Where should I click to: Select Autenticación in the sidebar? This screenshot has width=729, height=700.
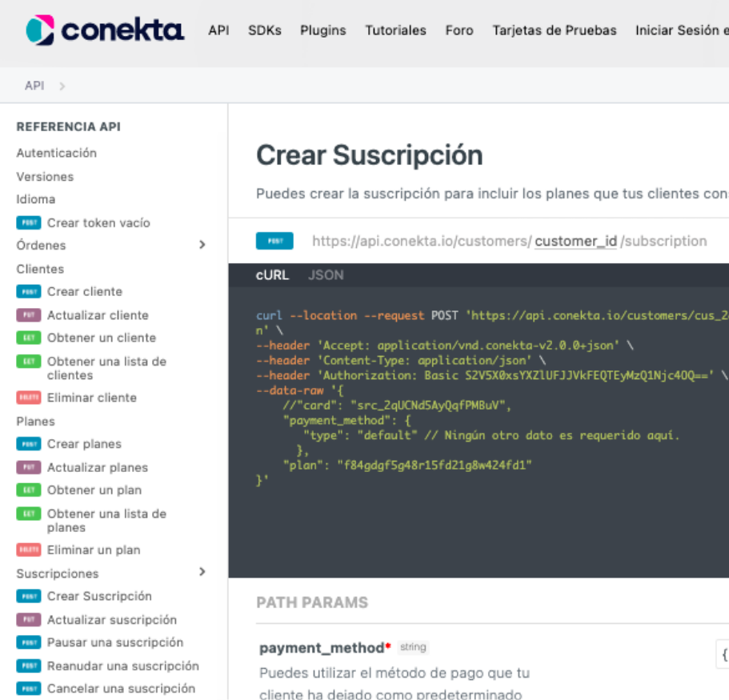pyautogui.click(x=56, y=153)
